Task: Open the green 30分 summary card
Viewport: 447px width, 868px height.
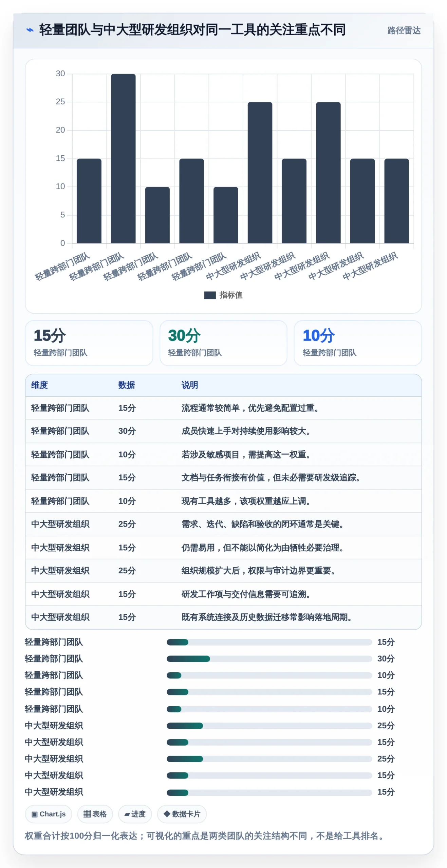Action: coord(223,343)
